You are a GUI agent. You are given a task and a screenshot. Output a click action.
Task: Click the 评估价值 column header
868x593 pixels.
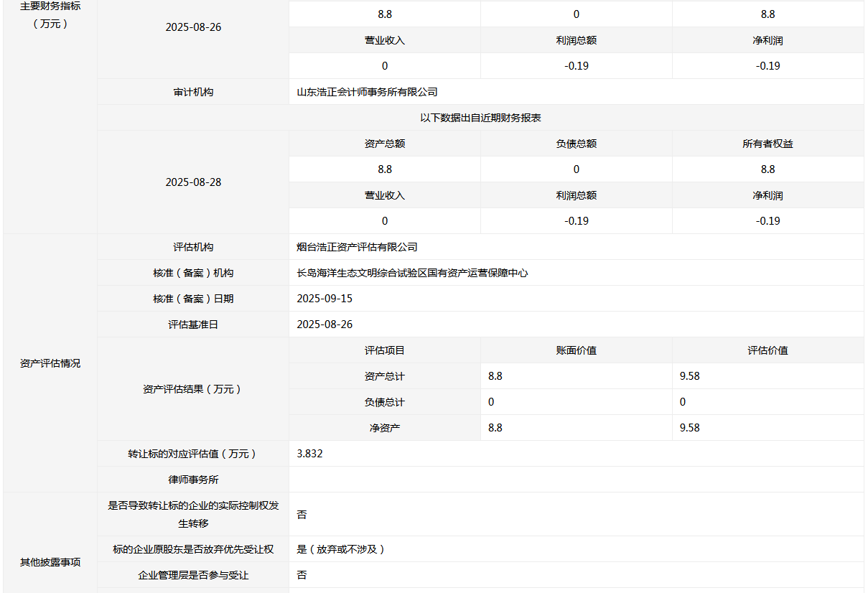(767, 350)
